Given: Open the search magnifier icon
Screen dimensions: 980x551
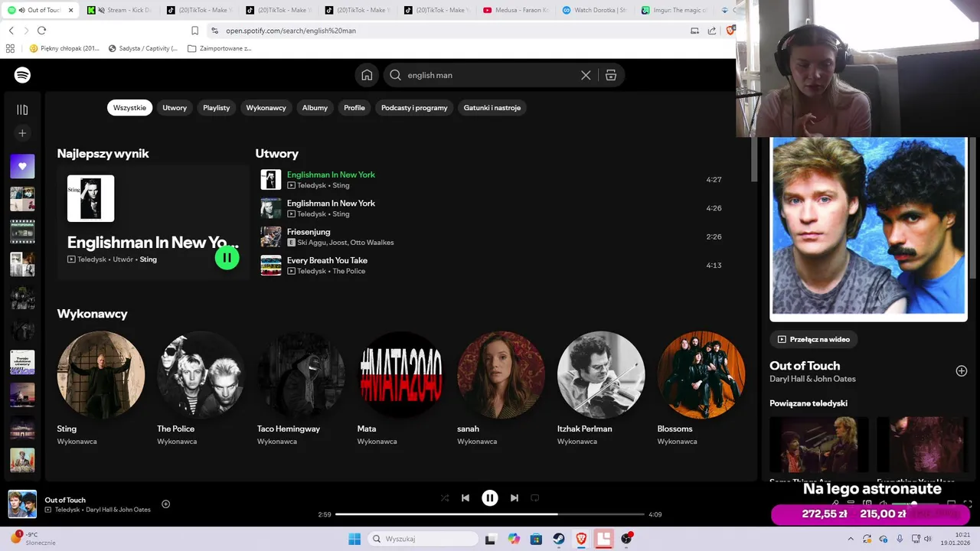Looking at the screenshot, I should (395, 75).
